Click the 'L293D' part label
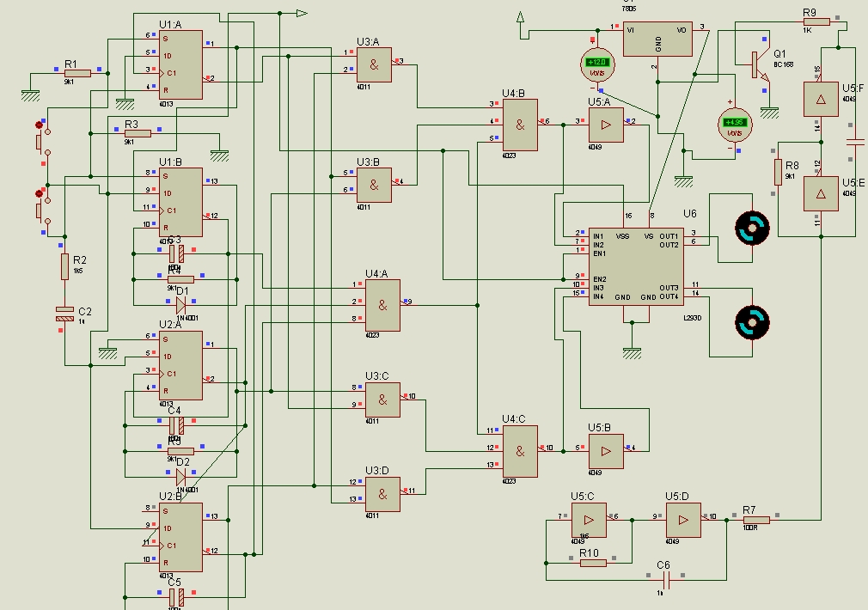Screen dimensions: 868x610 693,318
